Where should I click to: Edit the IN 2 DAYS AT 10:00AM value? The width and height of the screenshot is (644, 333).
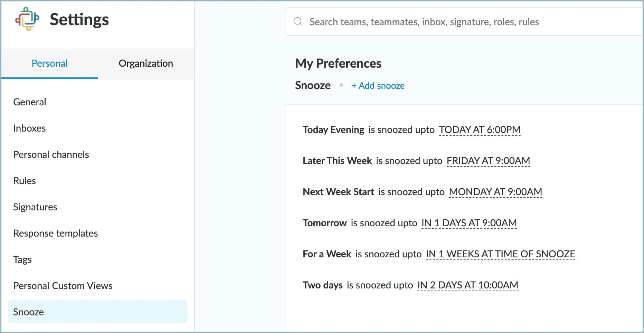point(468,285)
